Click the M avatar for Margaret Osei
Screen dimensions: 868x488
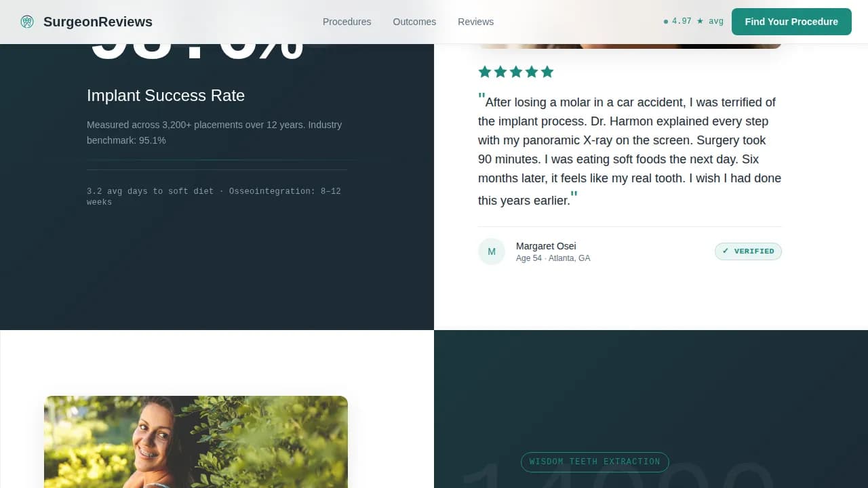(x=492, y=251)
